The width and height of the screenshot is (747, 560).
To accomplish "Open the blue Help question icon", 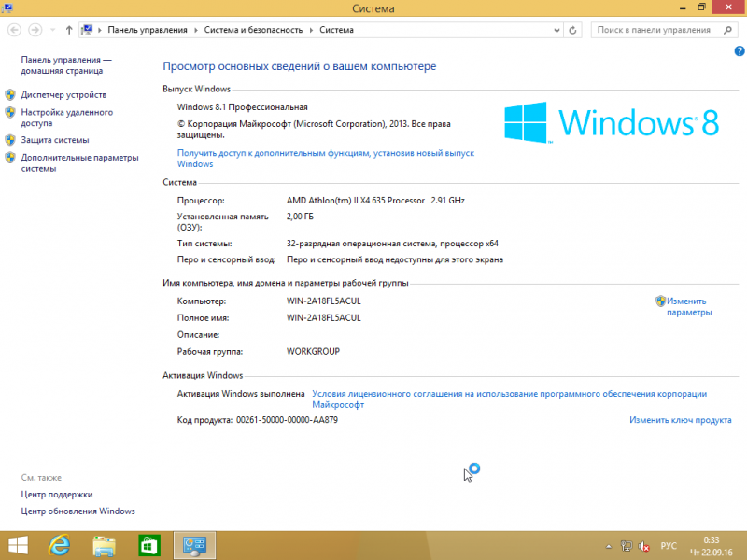I will pos(740,51).
